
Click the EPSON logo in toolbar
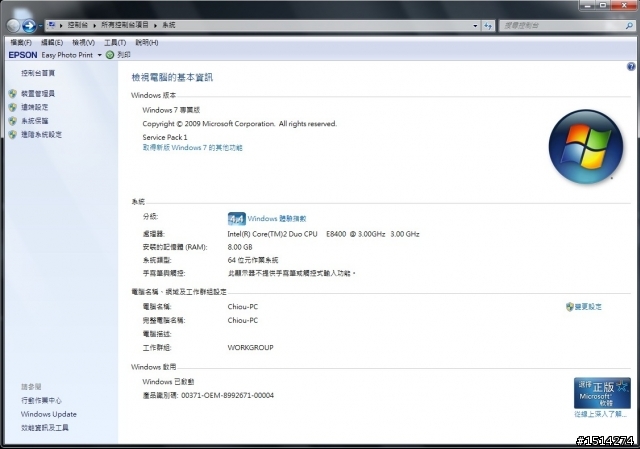23,55
